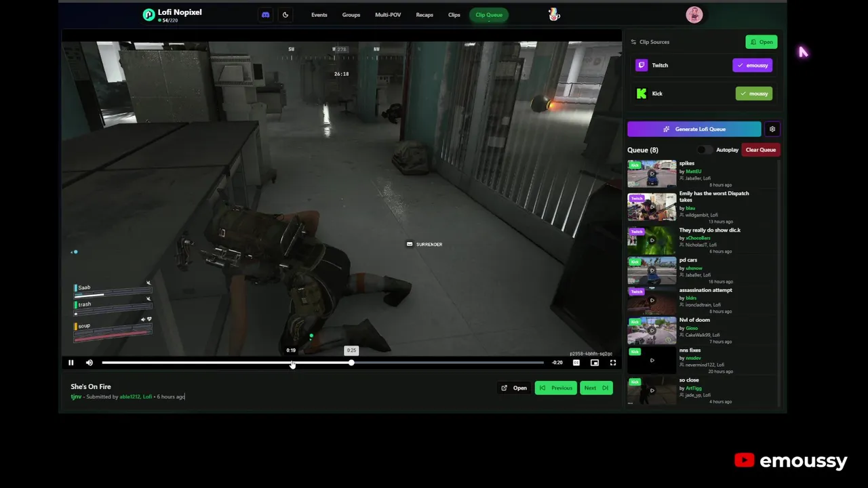Click the remaining time -0:20 label
The height and width of the screenshot is (488, 868).
(557, 363)
